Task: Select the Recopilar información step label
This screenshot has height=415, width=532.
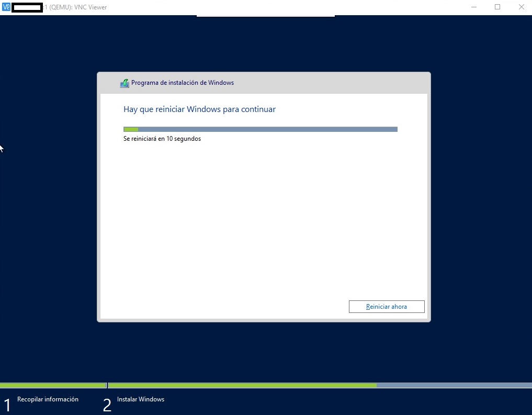Action: click(x=48, y=399)
